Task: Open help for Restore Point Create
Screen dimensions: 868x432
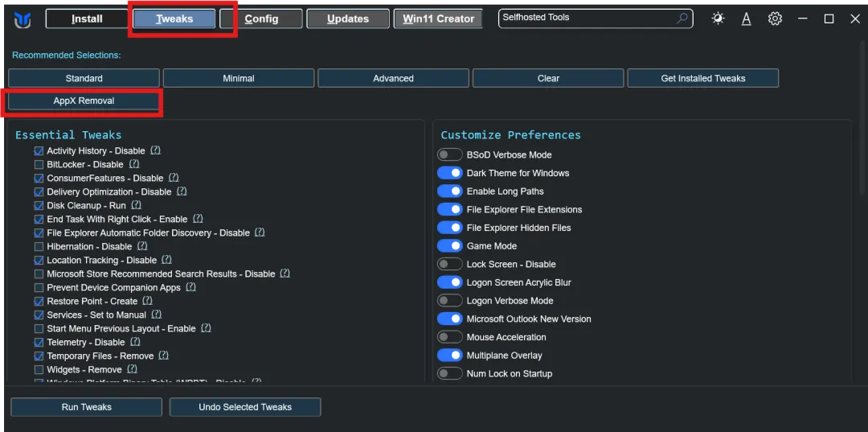Action: tap(147, 300)
